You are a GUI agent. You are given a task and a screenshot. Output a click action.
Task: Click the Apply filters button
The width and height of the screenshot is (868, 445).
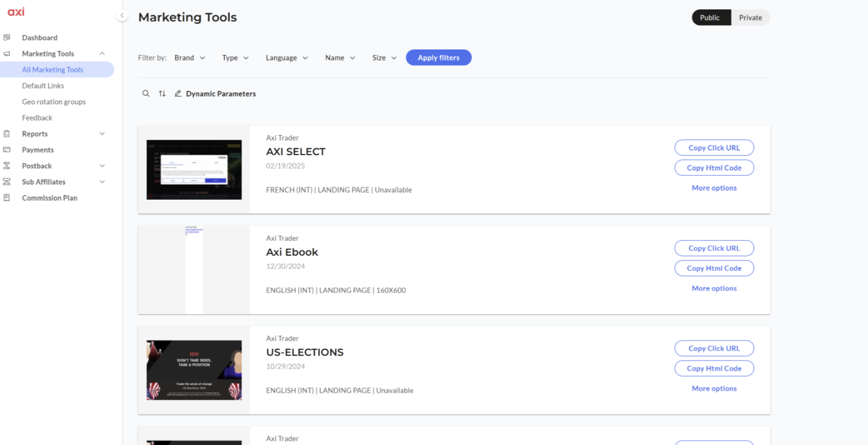click(x=438, y=57)
